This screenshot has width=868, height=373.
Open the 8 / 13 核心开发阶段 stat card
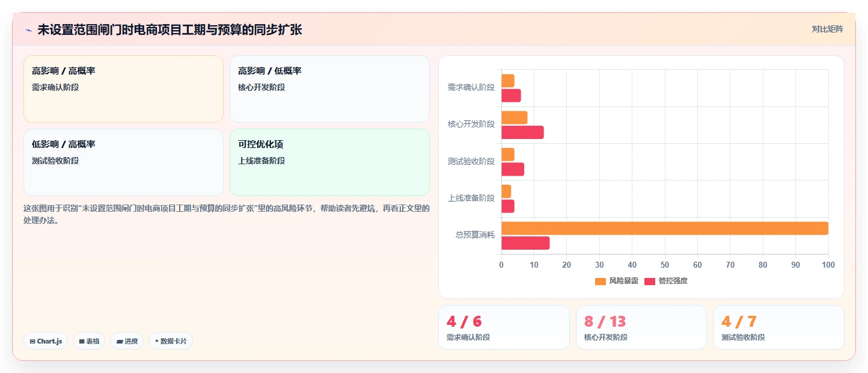pos(641,327)
